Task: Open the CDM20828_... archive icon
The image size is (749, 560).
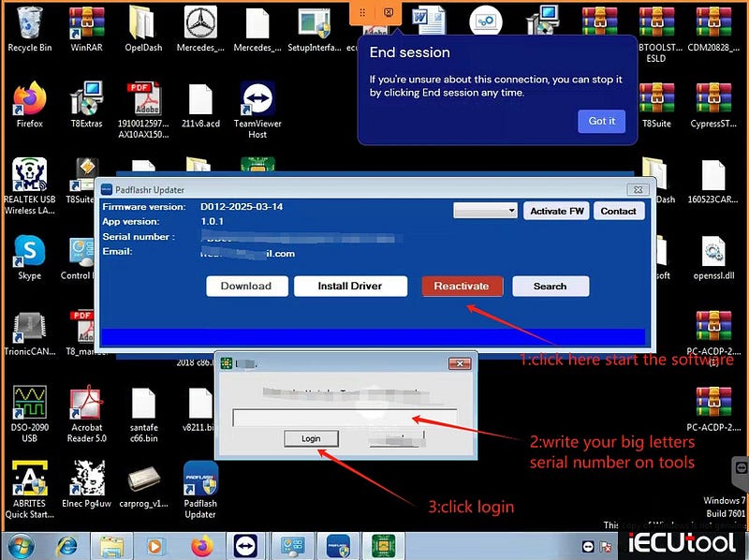Action: point(713,28)
